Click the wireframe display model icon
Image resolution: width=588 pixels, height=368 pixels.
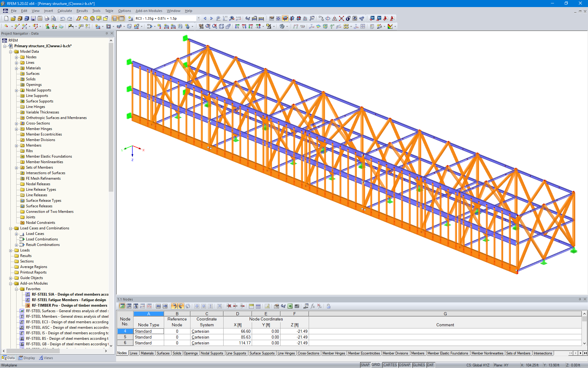pos(221,27)
